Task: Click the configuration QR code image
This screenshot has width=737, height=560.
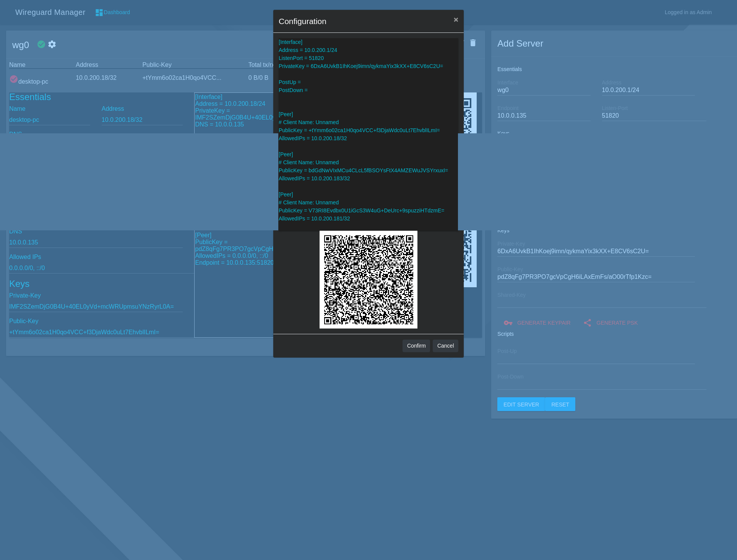Action: 368,279
